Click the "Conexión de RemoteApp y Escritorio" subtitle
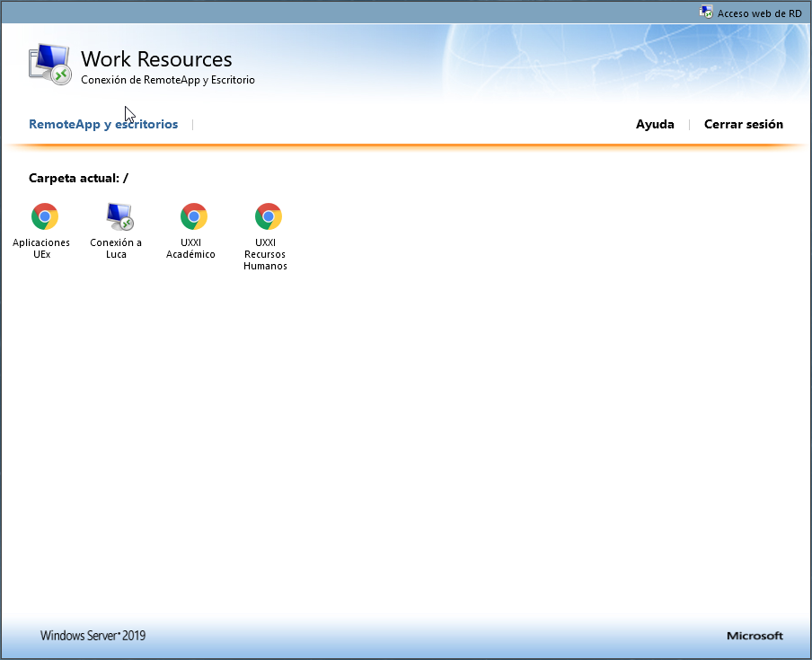The width and height of the screenshot is (812, 660). pos(168,80)
